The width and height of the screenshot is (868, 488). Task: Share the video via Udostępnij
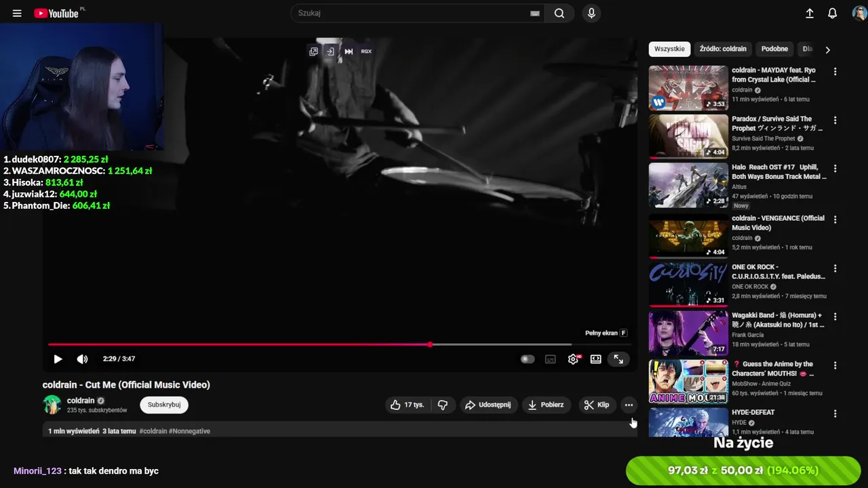coord(488,405)
